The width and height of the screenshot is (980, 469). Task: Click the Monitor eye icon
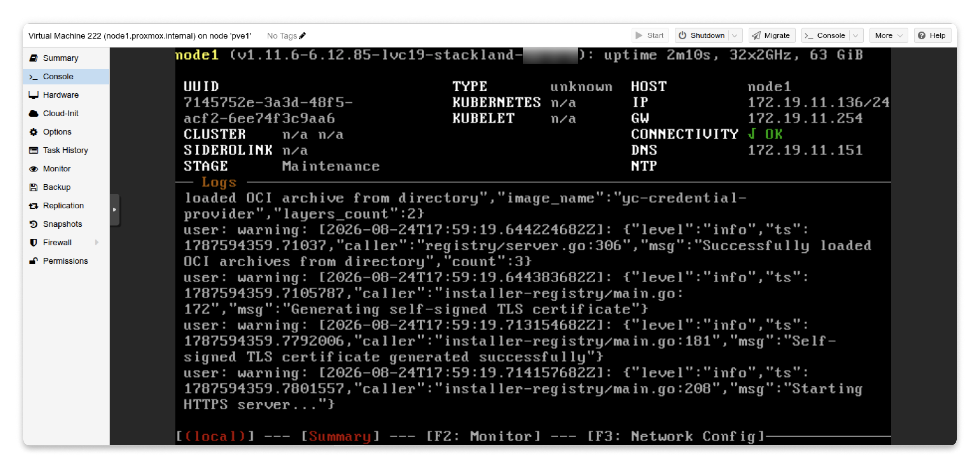click(33, 169)
